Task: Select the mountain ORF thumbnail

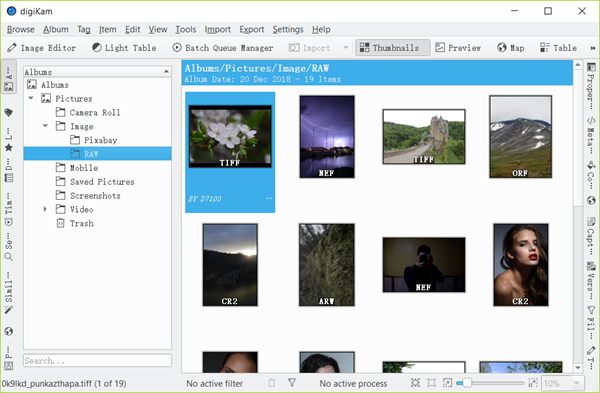Action: (x=520, y=137)
